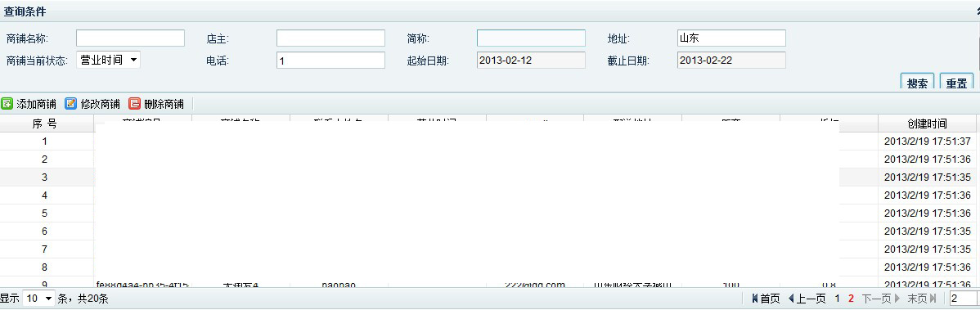Click the 地址 field containing 山东
This screenshot has width=980, height=310.
[731, 38]
